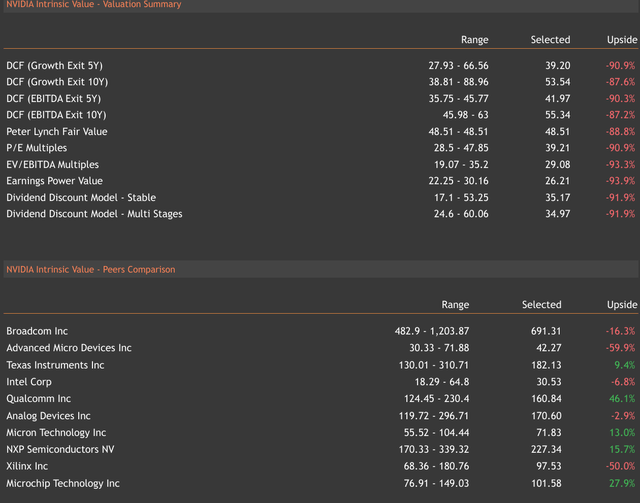Click Broadcom's upside '-16.3%'
The height and width of the screenshot is (503, 640).
[x=620, y=331]
